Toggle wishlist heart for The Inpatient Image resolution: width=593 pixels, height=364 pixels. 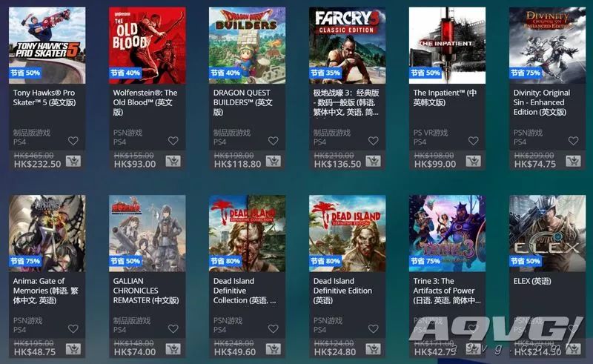tap(474, 141)
